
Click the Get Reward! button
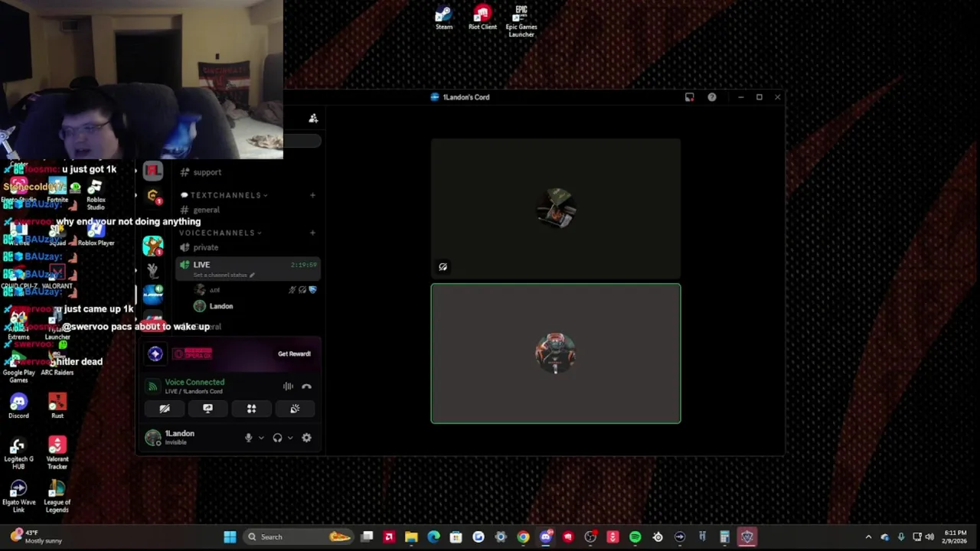(x=294, y=354)
